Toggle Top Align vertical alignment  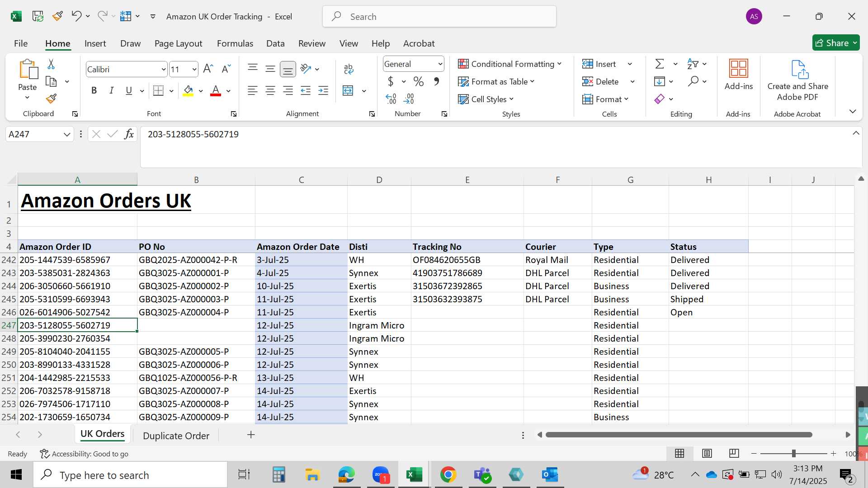click(253, 69)
